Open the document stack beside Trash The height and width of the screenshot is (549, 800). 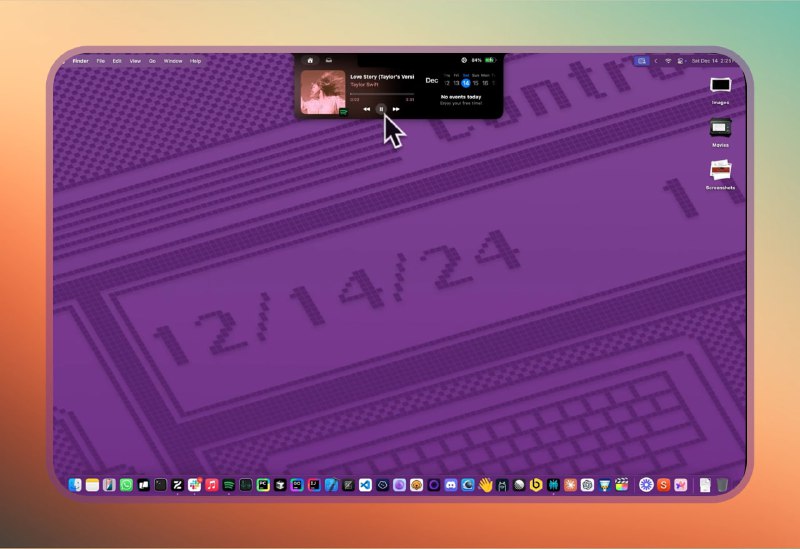(705, 485)
